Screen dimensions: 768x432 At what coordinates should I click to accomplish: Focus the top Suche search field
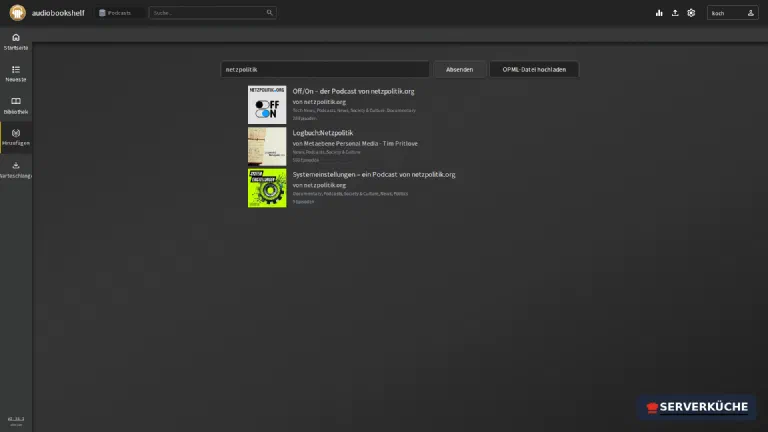[213, 13]
